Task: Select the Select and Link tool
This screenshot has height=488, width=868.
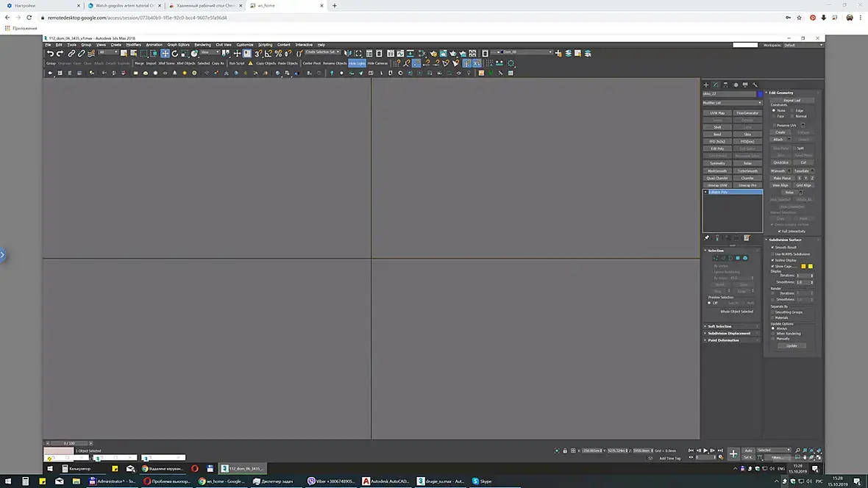Action: click(71, 54)
